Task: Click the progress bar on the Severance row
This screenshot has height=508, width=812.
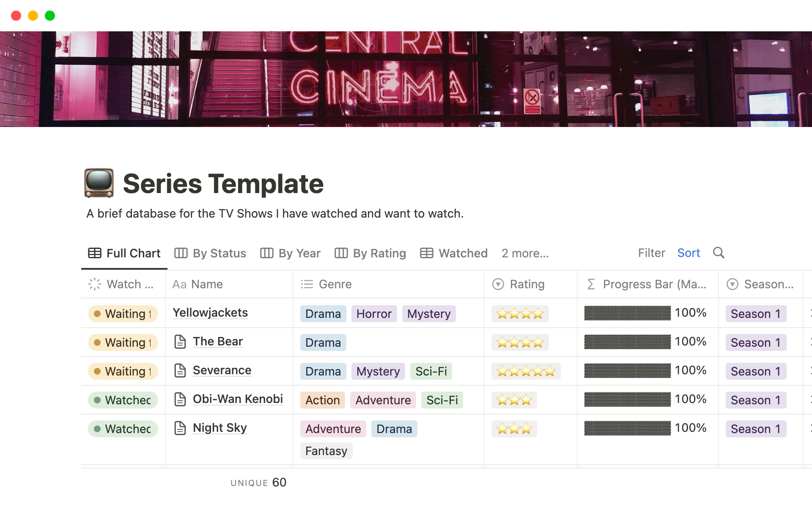Action: [627, 370]
